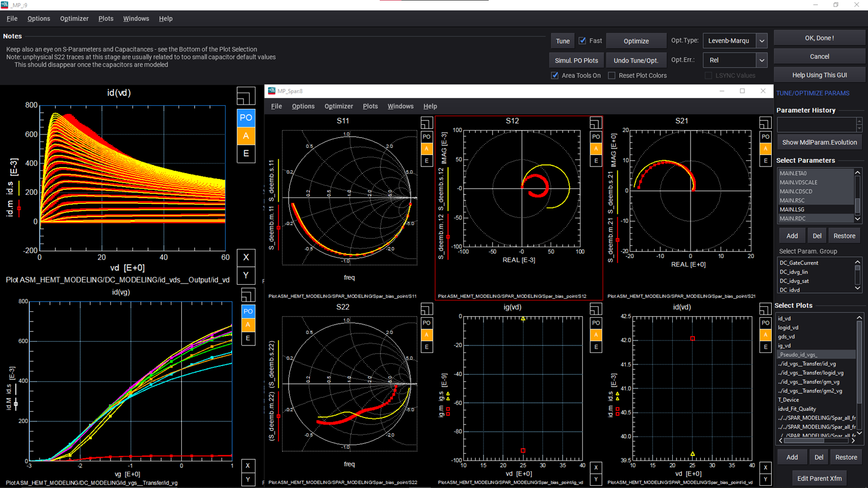This screenshot has width=868, height=488.
Task: Uncheck the Fast checkbox
Action: (x=583, y=40)
